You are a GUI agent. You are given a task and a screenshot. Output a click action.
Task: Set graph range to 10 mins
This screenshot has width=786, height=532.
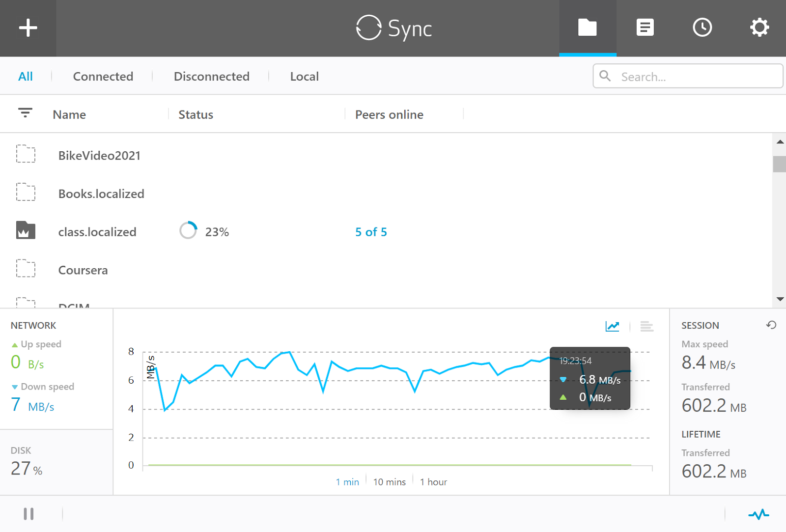coord(390,482)
